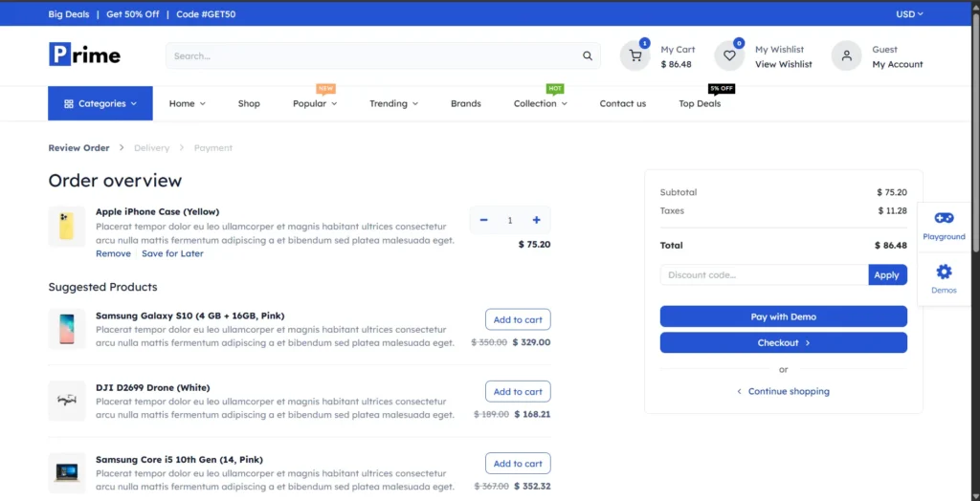Click the shopping cart icon

pos(635,56)
